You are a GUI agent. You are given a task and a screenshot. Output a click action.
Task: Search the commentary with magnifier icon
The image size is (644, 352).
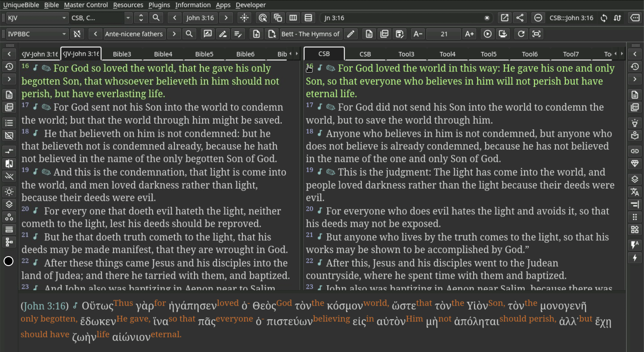189,34
